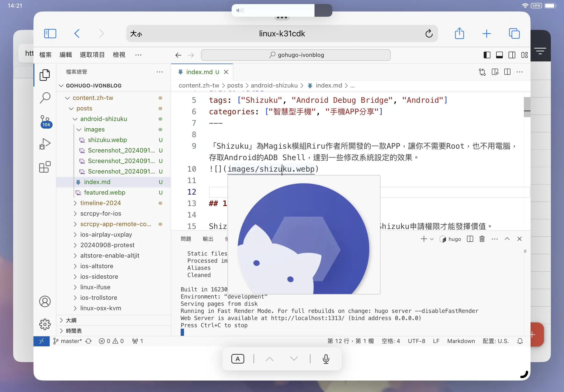Kill terminal with trash icon
Image resolution: width=564 pixels, height=392 pixels.
click(x=482, y=239)
